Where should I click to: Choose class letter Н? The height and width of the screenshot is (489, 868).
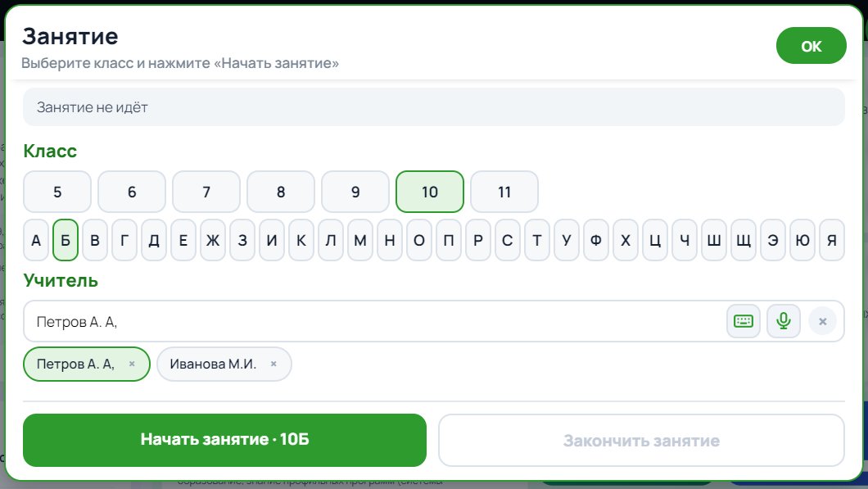pos(390,240)
